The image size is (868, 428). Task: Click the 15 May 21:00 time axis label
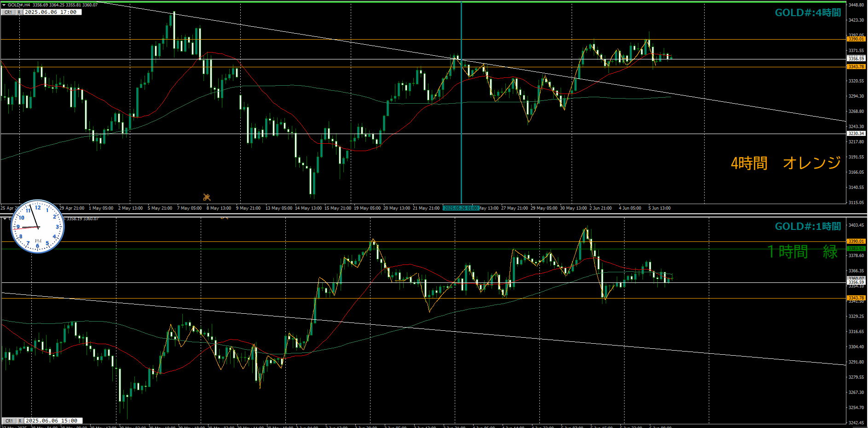coord(338,208)
